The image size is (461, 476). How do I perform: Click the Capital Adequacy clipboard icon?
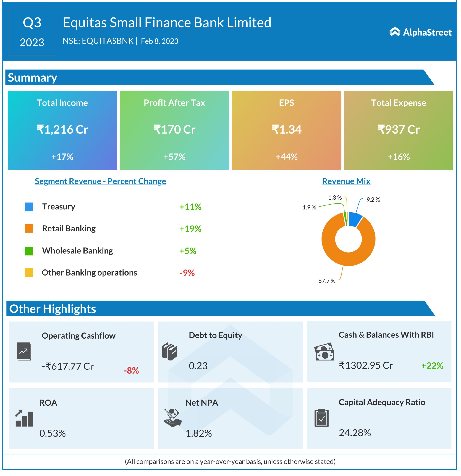[321, 418]
